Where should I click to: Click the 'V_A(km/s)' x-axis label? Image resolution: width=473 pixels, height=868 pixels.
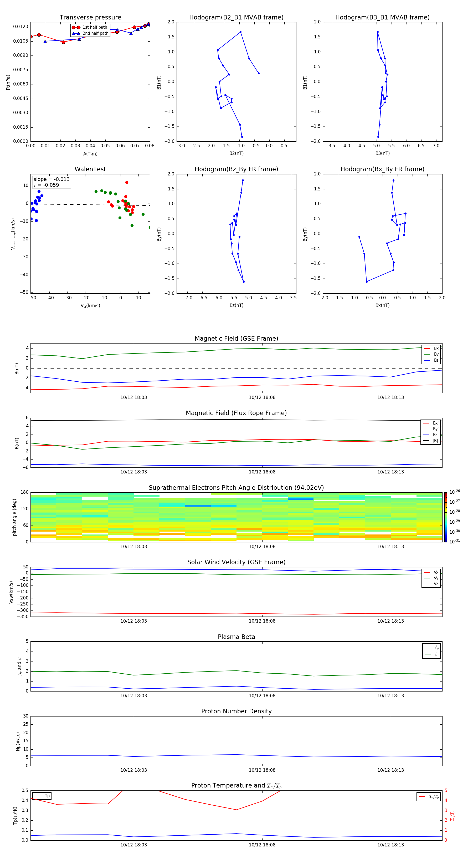[90, 306]
